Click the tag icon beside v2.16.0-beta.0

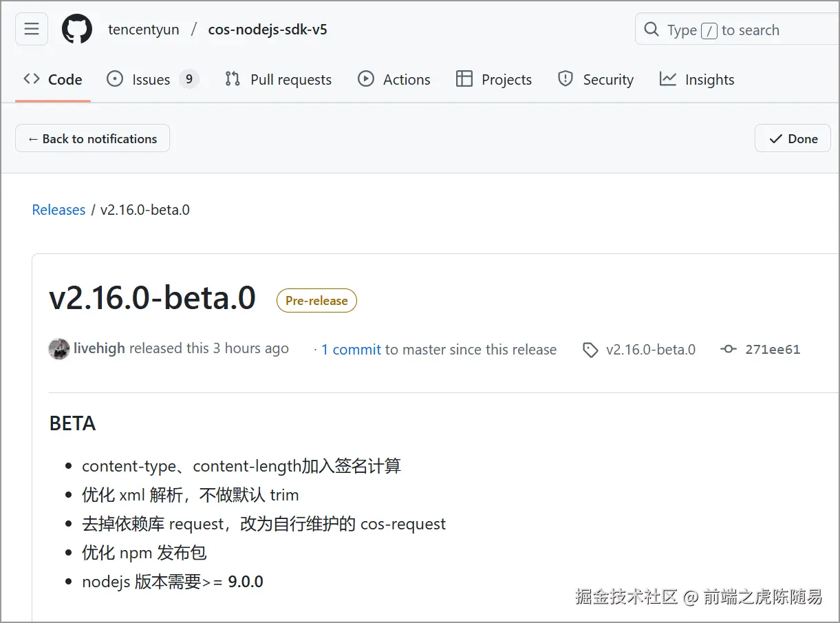point(590,350)
